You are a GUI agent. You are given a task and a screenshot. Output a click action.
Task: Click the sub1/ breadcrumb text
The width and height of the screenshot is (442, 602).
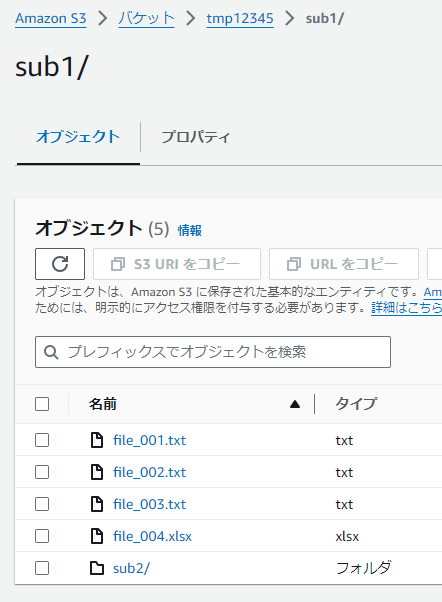coord(325,18)
